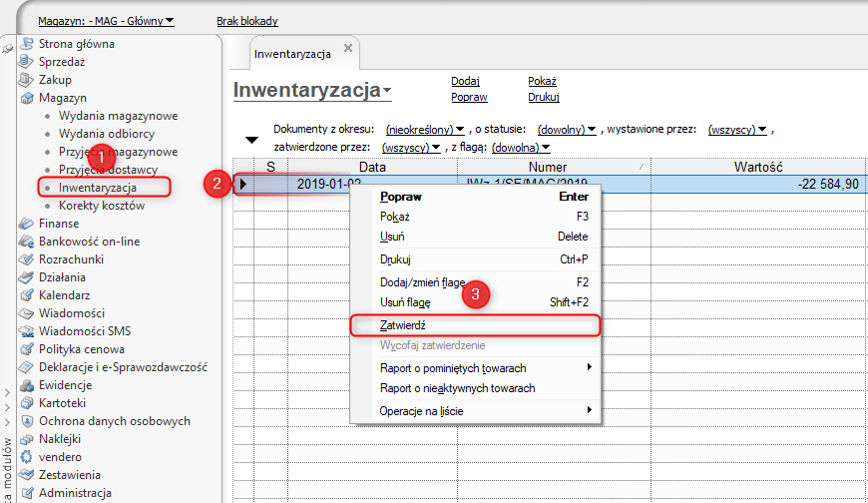Viewport: 868px width, 503px height.
Task: Click the Dodaj link
Action: pos(465,81)
